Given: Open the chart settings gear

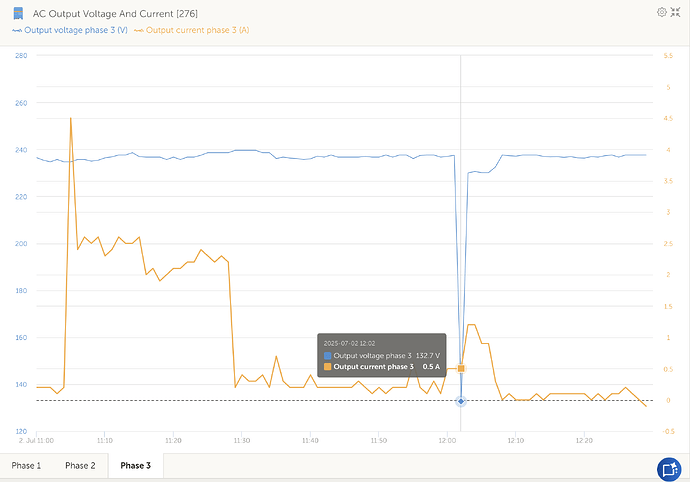Looking at the screenshot, I should pos(661,12).
